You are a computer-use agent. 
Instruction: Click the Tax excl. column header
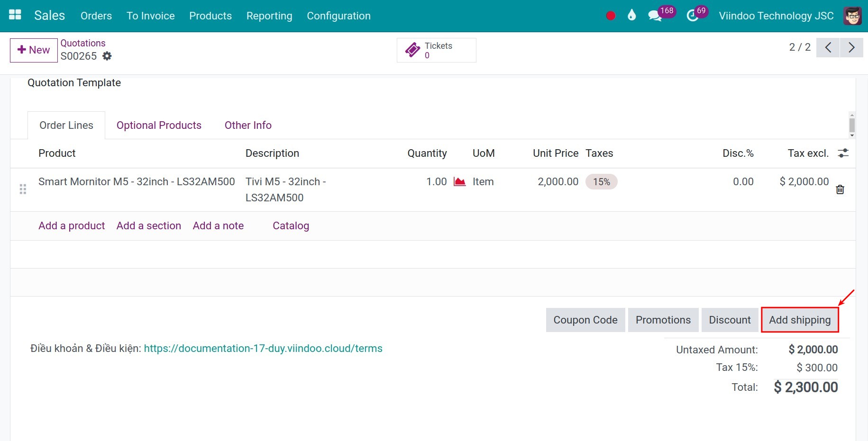pyautogui.click(x=808, y=153)
